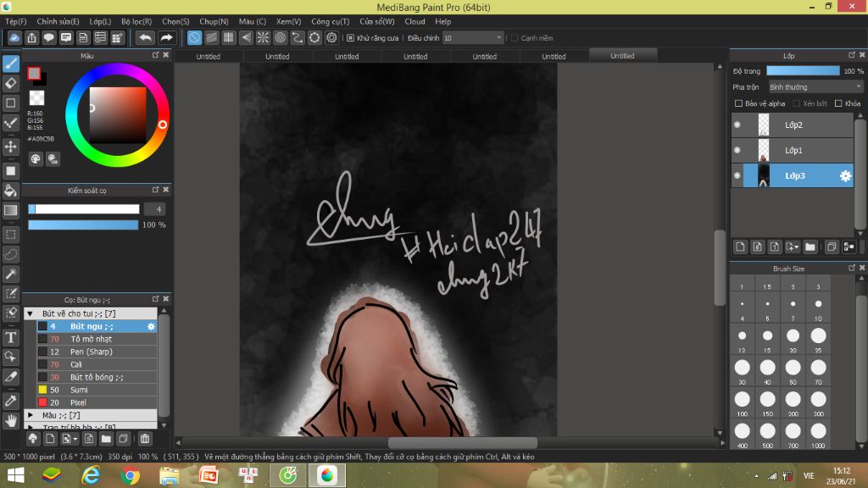Enable Khóa layer lock checkbox
This screenshot has height=488, width=868.
(x=838, y=103)
